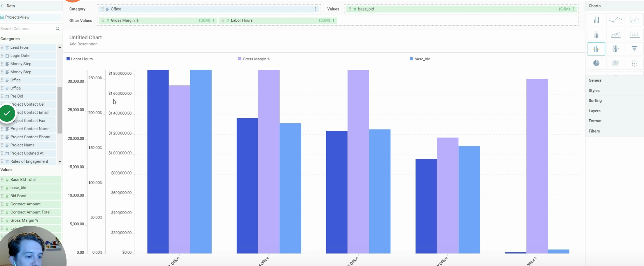Expand the Filters settings section
Screen dimensions: 644x266
tap(615, 131)
